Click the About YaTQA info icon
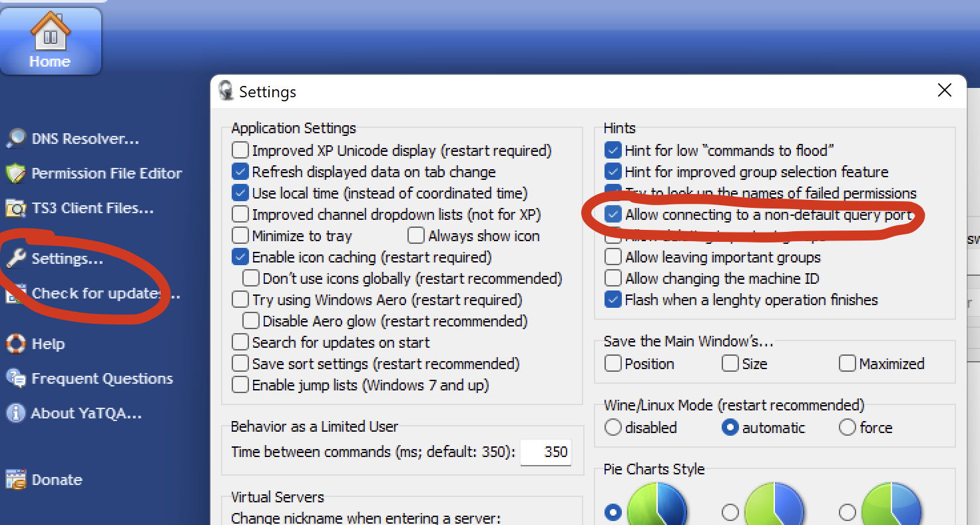The width and height of the screenshot is (980, 525). 16,413
